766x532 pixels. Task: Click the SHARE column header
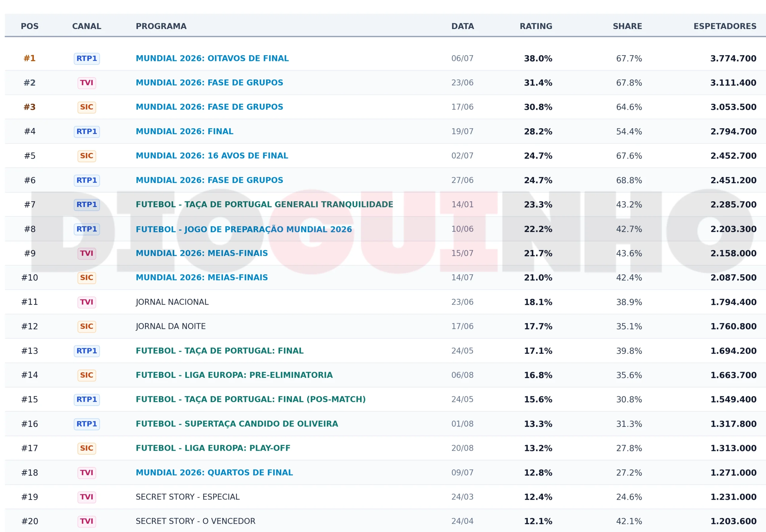[x=627, y=26]
